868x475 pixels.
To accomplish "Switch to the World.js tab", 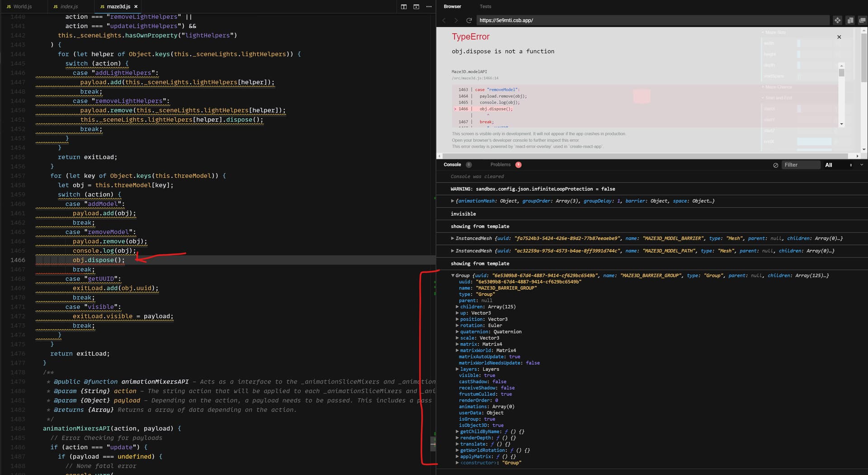I will click(22, 7).
